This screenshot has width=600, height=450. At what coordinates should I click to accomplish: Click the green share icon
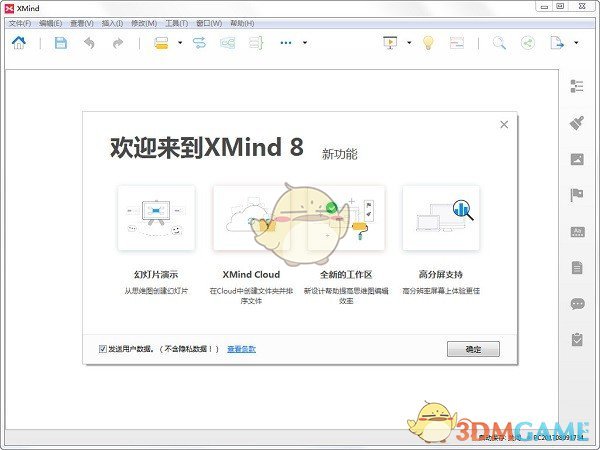[528, 42]
